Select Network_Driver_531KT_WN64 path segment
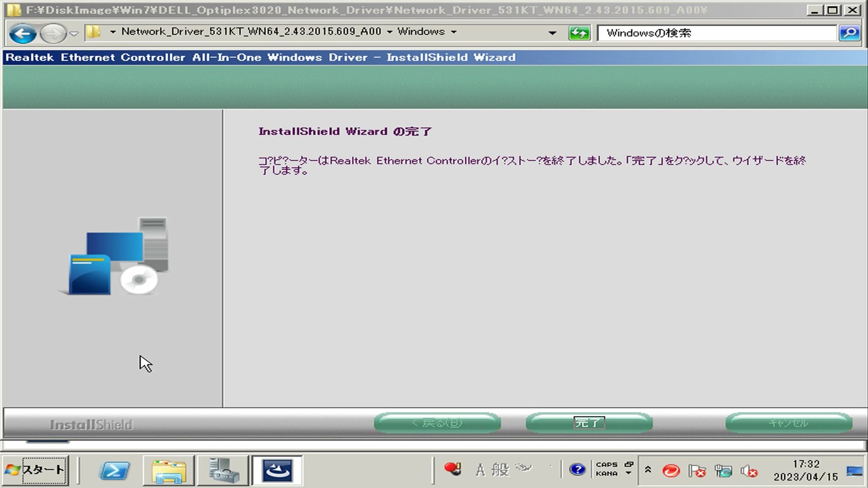 251,32
